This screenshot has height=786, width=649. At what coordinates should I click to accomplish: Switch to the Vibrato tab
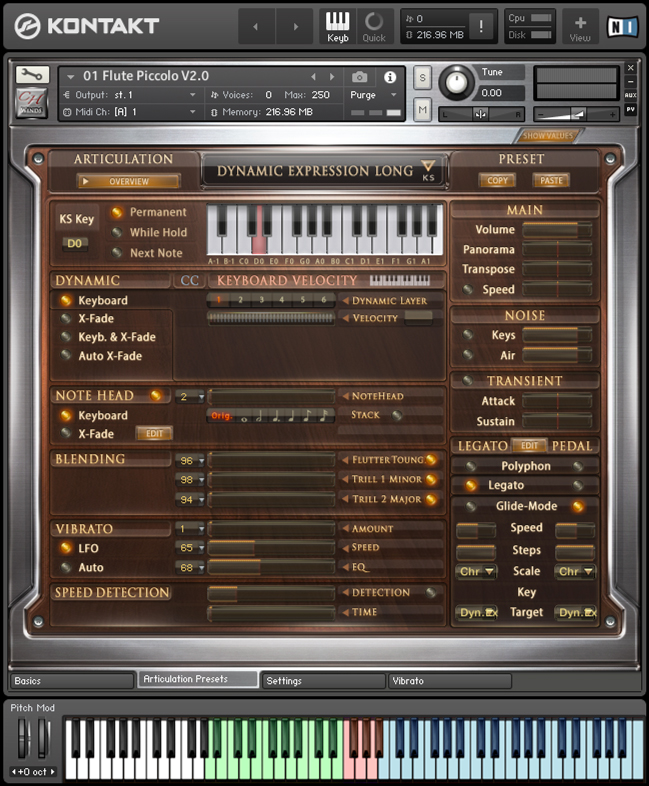[450, 681]
